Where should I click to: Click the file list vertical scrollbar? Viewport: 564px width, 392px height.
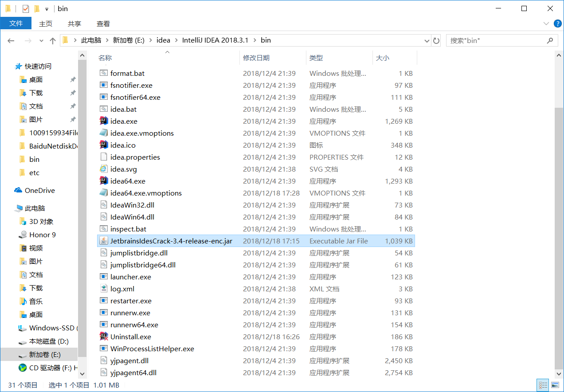[x=559, y=222]
